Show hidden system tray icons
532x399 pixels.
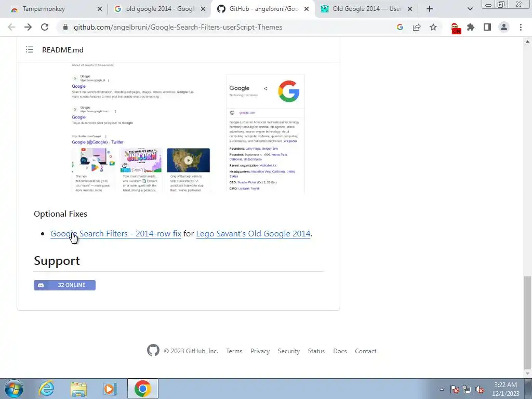pyautogui.click(x=442, y=389)
